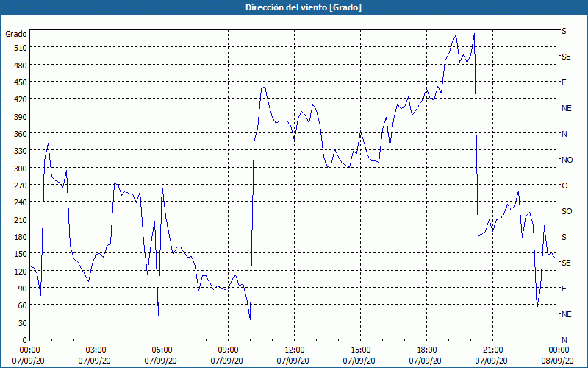Screen dimensions: 588x368
Task: Click the 03:00 time axis label
Action: 96,350
